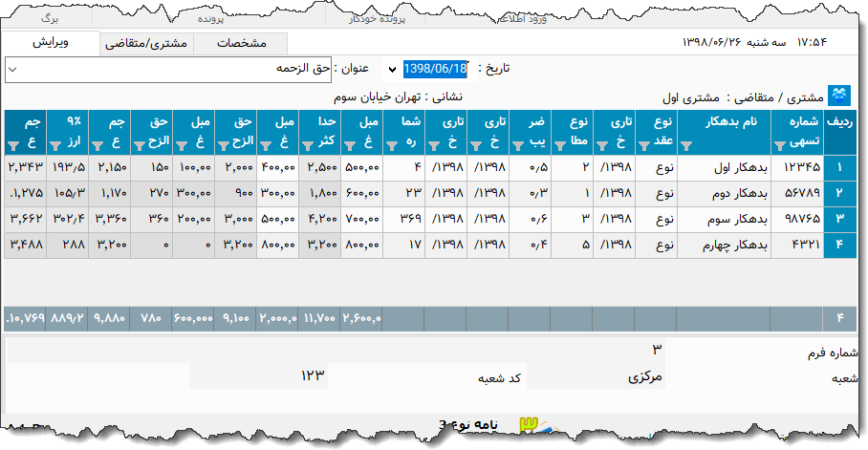Click the customer/applicant people icon
The height and width of the screenshot is (450, 868).
(838, 96)
